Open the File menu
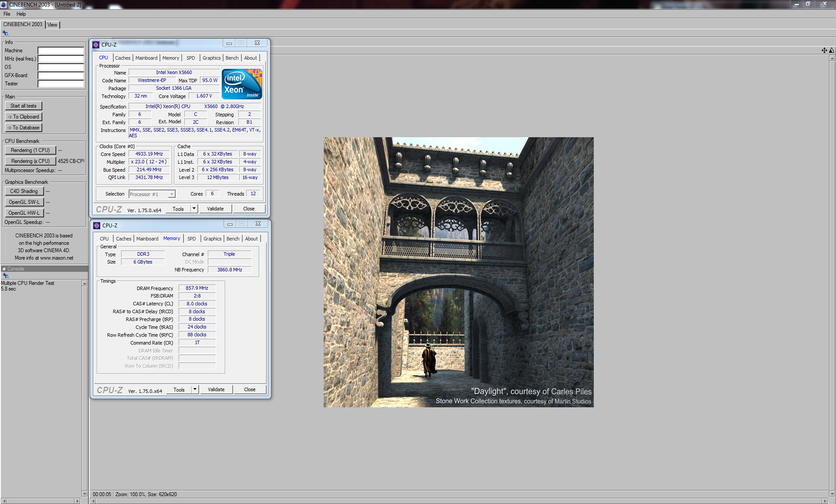Screen dimensions: 836x504 coord(7,14)
